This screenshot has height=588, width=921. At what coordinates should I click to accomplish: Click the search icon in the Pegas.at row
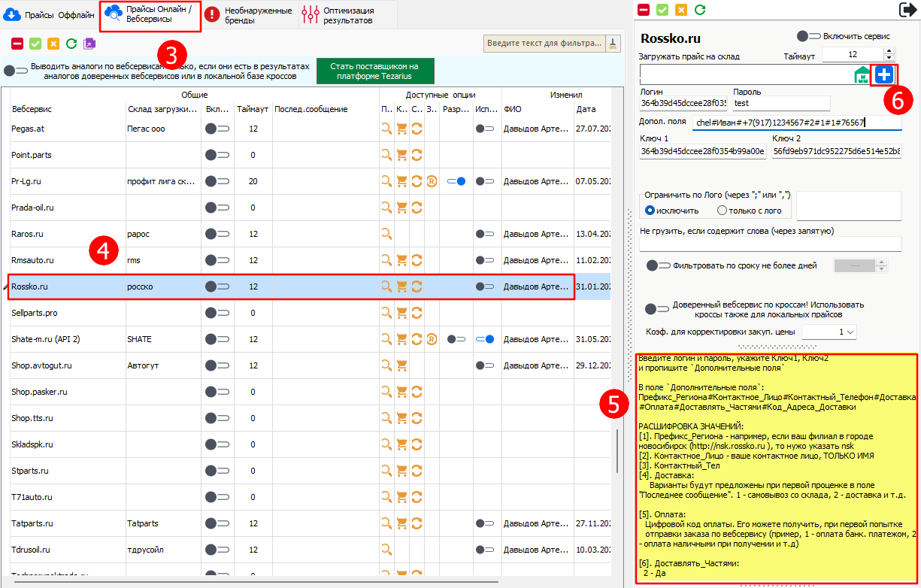pos(386,129)
